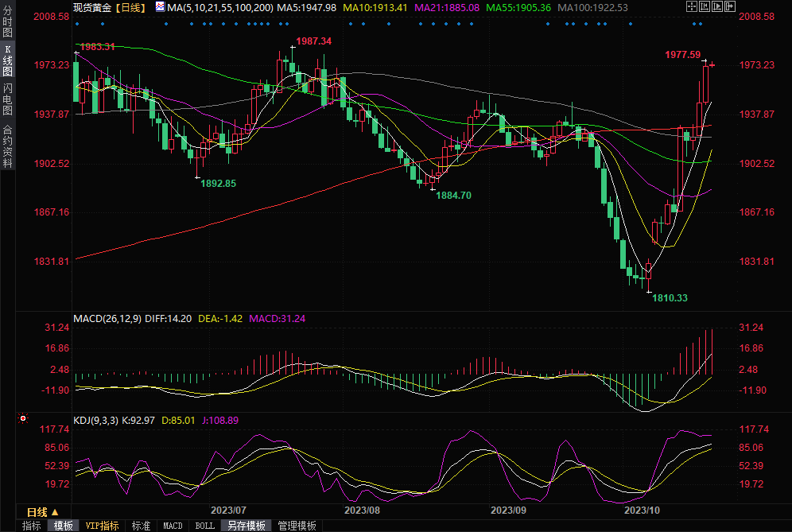Select the 模板 bottom tab

click(64, 526)
